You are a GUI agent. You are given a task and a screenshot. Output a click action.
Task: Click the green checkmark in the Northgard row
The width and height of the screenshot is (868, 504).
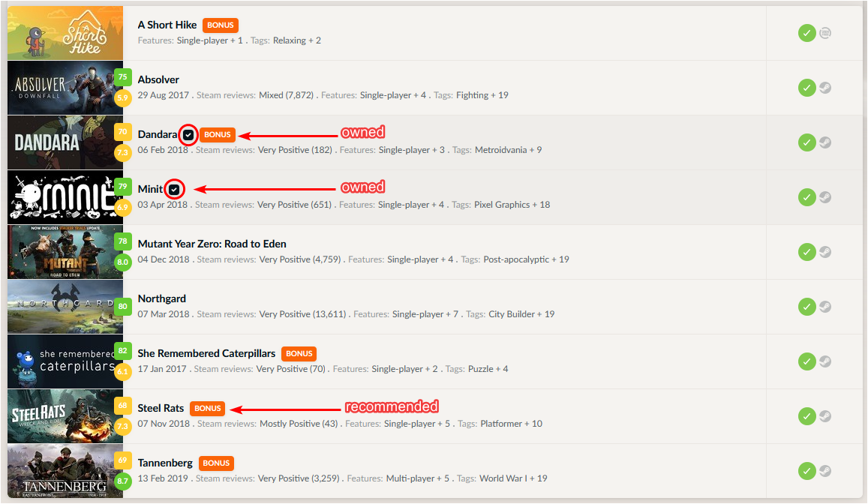[x=806, y=307]
